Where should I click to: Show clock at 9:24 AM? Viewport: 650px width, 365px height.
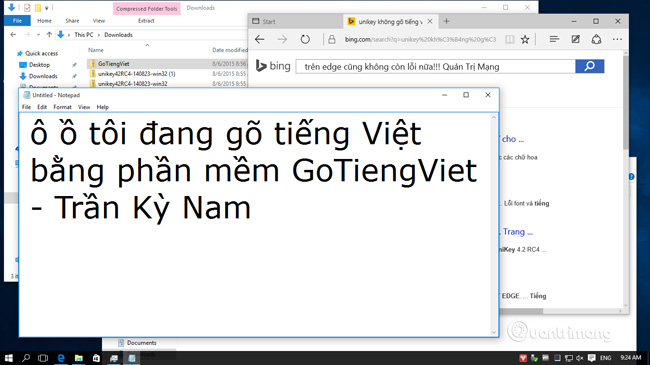(x=631, y=358)
